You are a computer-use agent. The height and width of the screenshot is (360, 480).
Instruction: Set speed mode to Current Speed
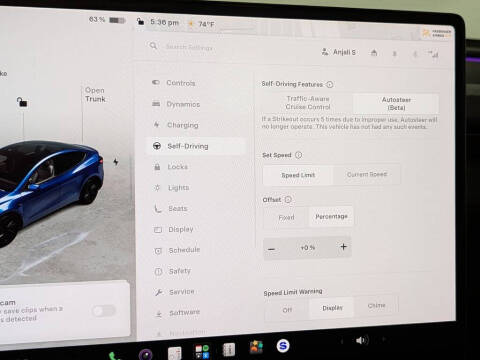[367, 174]
